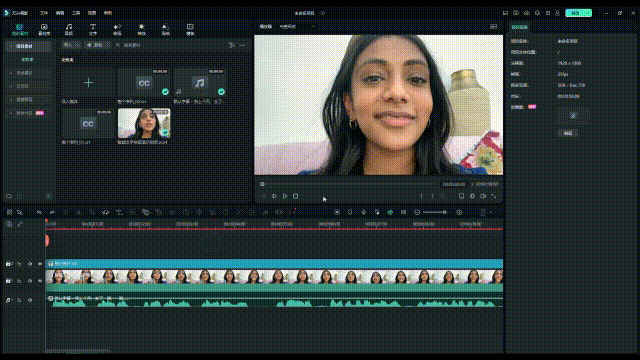The height and width of the screenshot is (360, 640).
Task: Open the Titles (T) library tab
Action: (93, 29)
